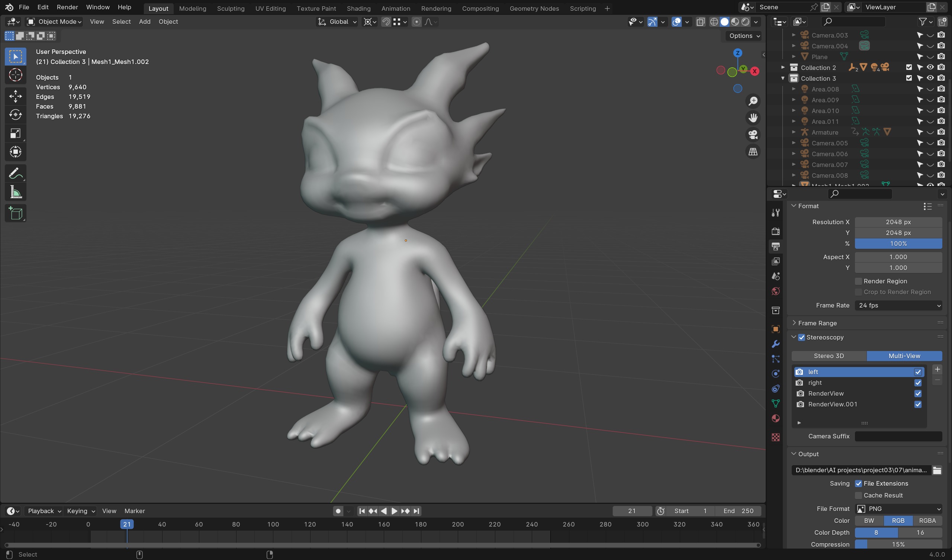Open the Texture properties tab
952x560 pixels.
click(x=775, y=437)
